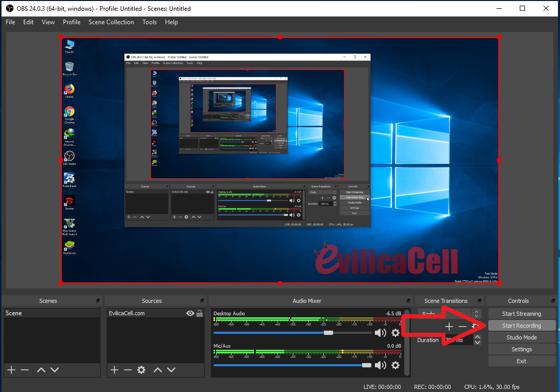Image resolution: width=560 pixels, height=392 pixels.
Task: Open the Tools menu
Action: [149, 22]
